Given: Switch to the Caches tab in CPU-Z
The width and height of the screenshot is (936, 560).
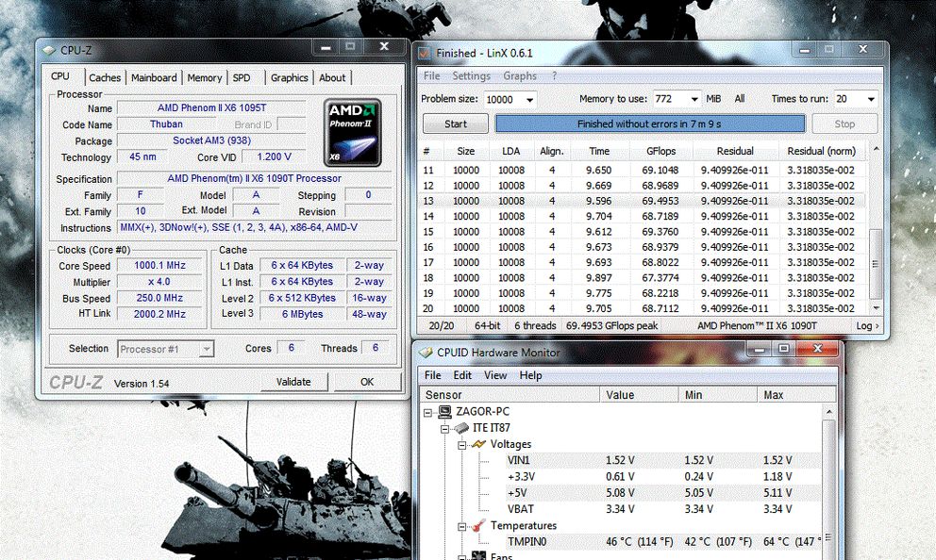Looking at the screenshot, I should click(x=105, y=77).
